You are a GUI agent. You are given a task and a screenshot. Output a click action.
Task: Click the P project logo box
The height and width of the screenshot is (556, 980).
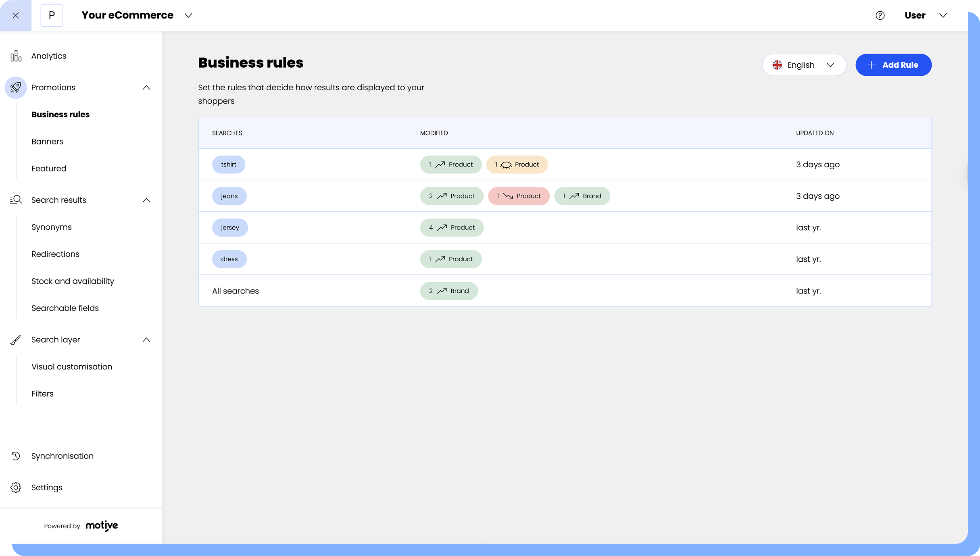52,15
